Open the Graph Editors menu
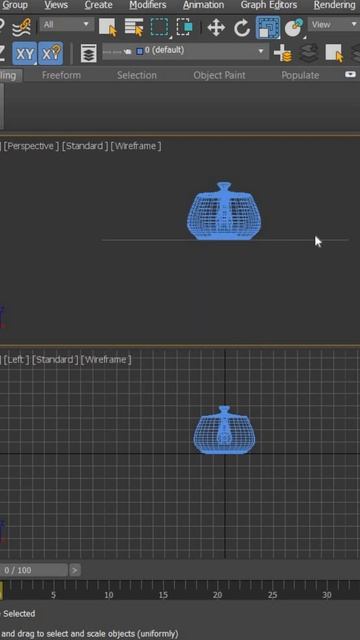Screen dimensions: 360x640 click(269, 5)
